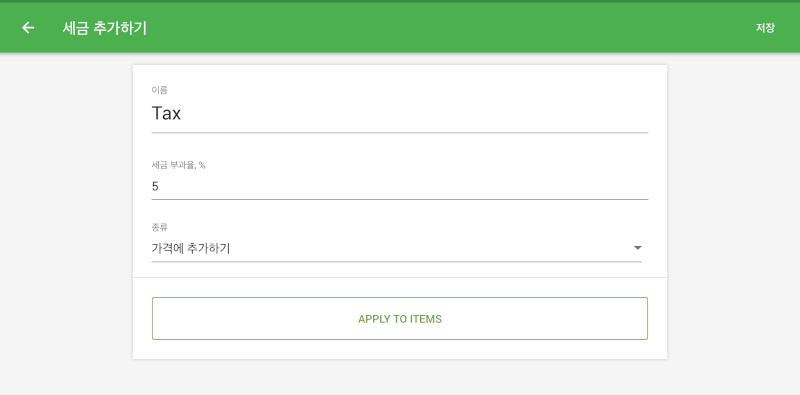Click empty area of the tax rate field
The width and height of the screenshot is (800, 395).
pos(408,186)
